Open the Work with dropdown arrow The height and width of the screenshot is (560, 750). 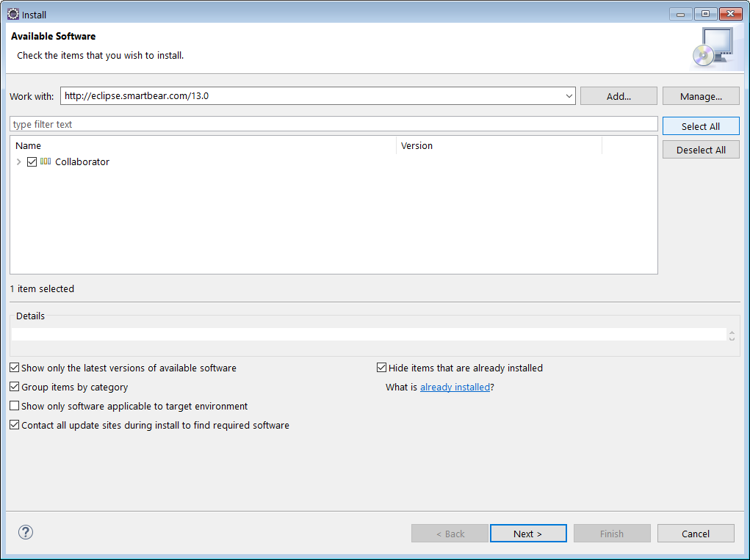pos(570,96)
